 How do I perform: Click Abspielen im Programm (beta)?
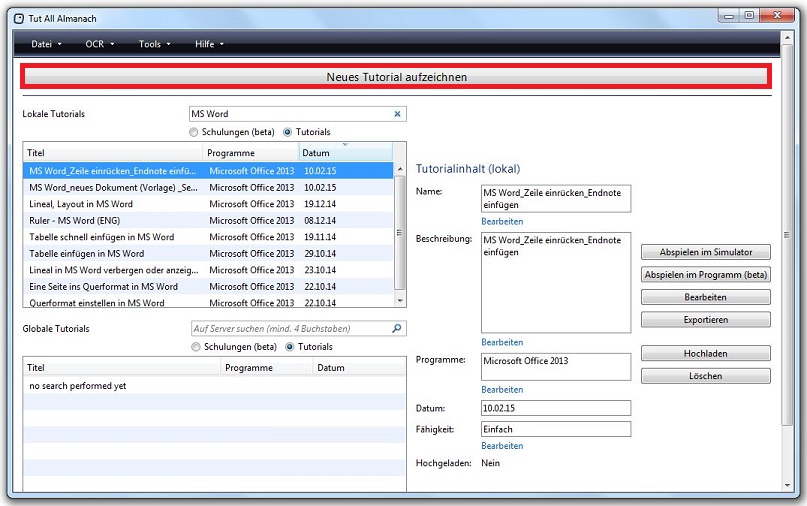pos(705,275)
